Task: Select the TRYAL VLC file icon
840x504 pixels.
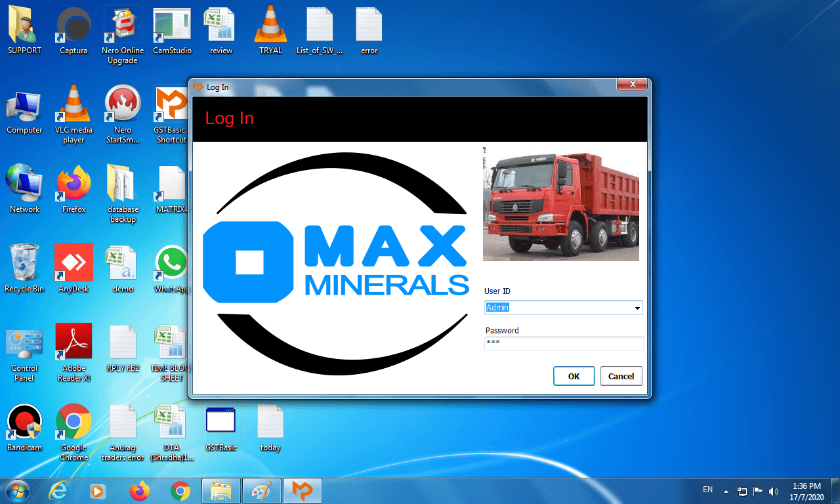Action: tap(270, 31)
